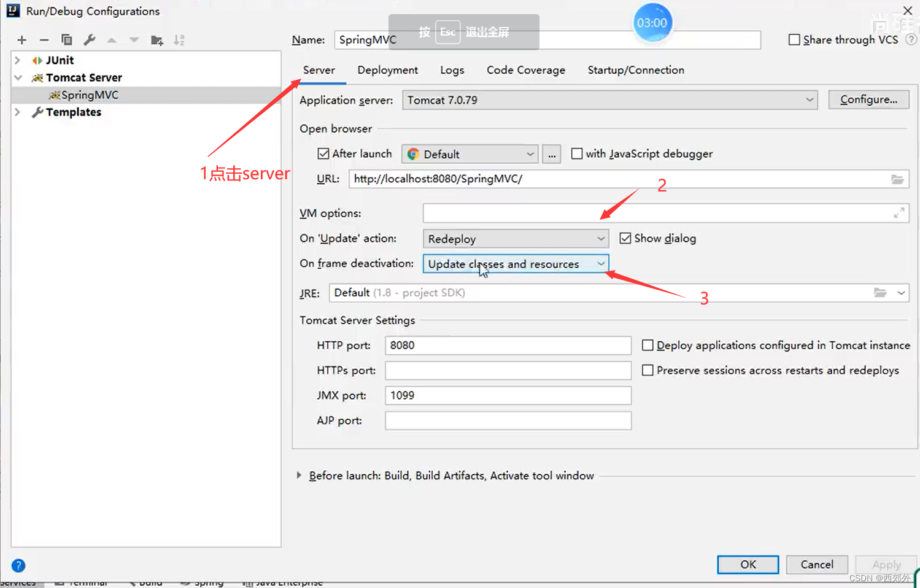
Task: Select the Tomcat Server tree item
Action: point(84,77)
